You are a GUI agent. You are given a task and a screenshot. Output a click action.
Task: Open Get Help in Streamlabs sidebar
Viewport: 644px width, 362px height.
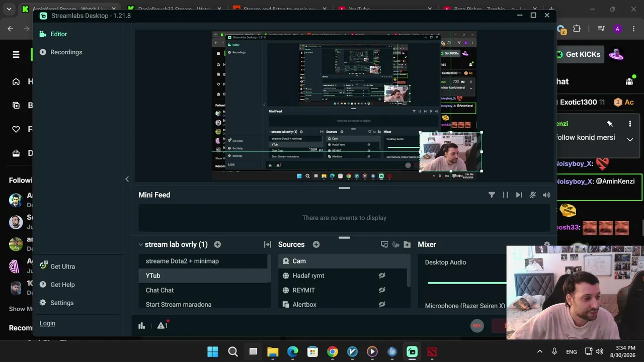[57, 285]
